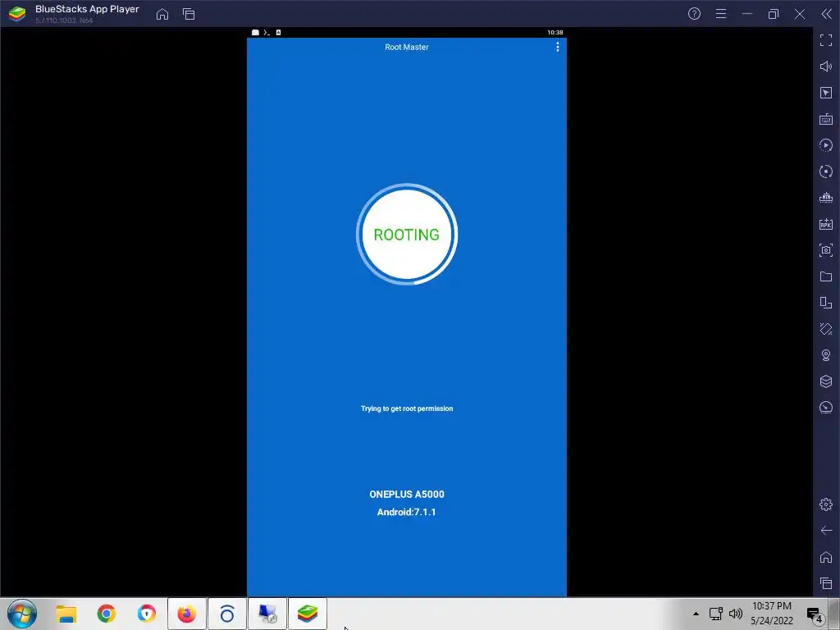
Task: Click the "ONEPLUS A5000" device label
Action: coord(407,495)
